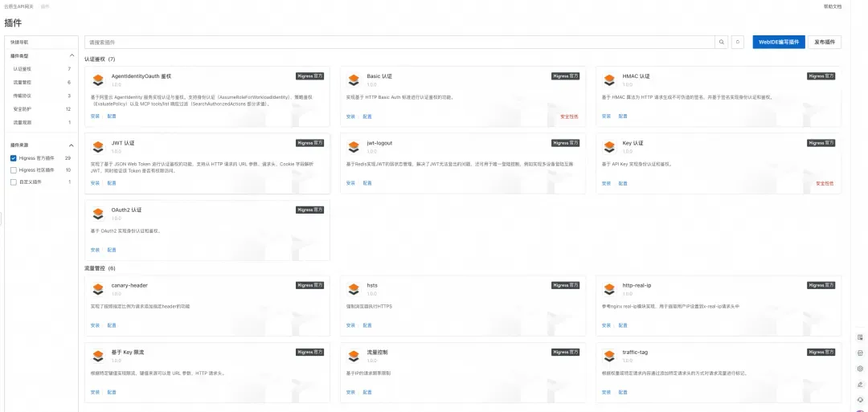Click the traffic-tag plugin title
The image size is (868, 412).
(x=636, y=352)
